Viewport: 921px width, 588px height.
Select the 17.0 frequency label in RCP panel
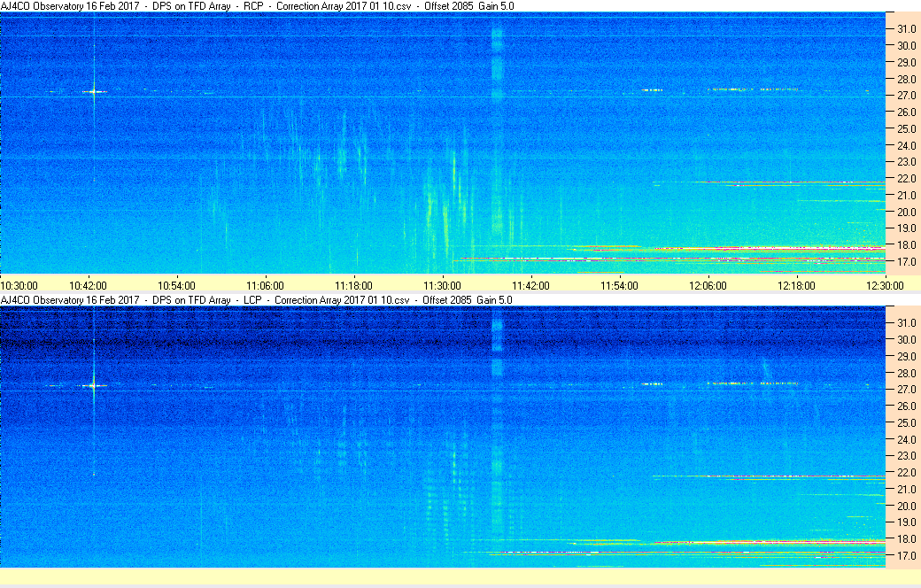pos(906,261)
